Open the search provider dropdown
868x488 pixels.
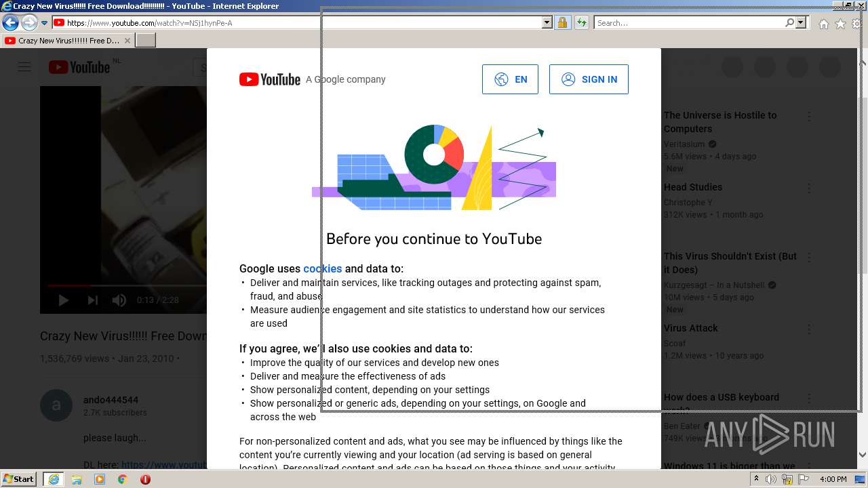[801, 23]
